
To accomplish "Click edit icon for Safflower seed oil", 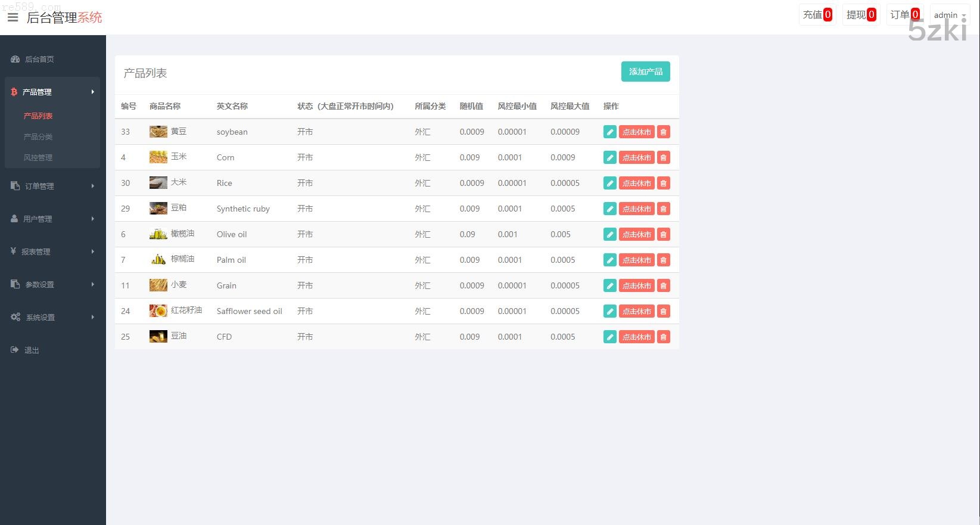I will click(609, 311).
